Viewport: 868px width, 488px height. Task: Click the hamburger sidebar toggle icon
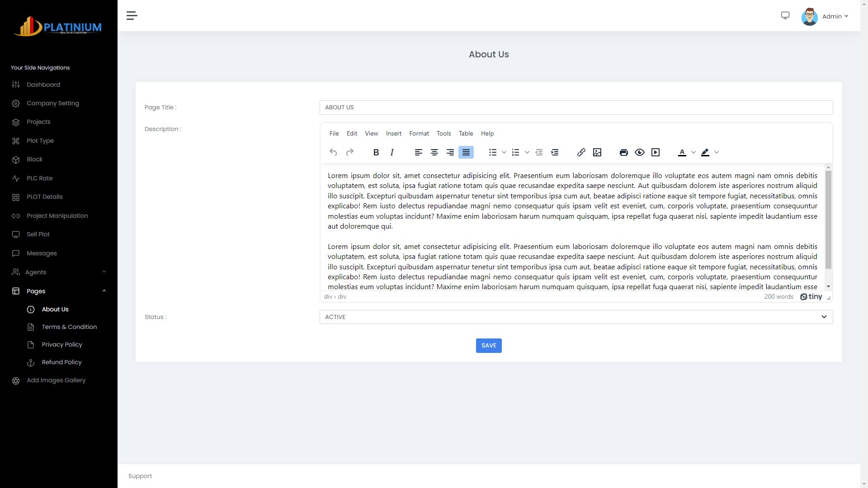pos(132,16)
